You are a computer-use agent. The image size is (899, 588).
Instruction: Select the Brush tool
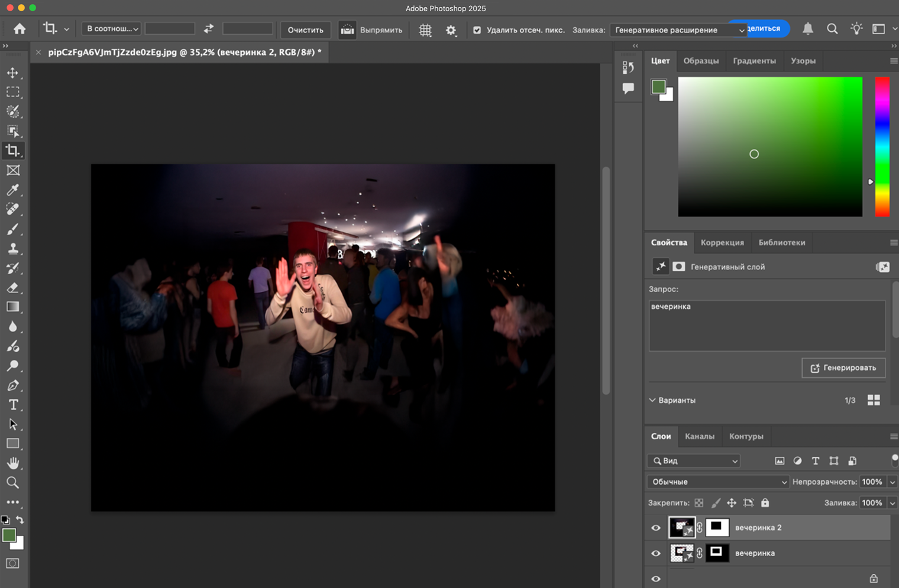point(12,229)
